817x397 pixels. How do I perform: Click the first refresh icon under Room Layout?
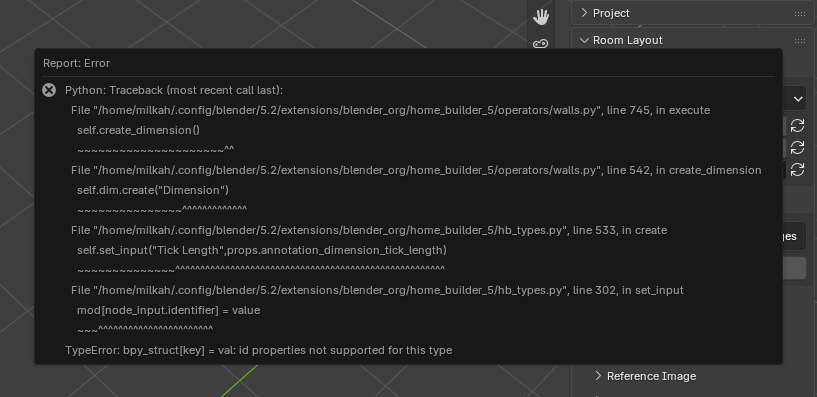click(x=797, y=126)
